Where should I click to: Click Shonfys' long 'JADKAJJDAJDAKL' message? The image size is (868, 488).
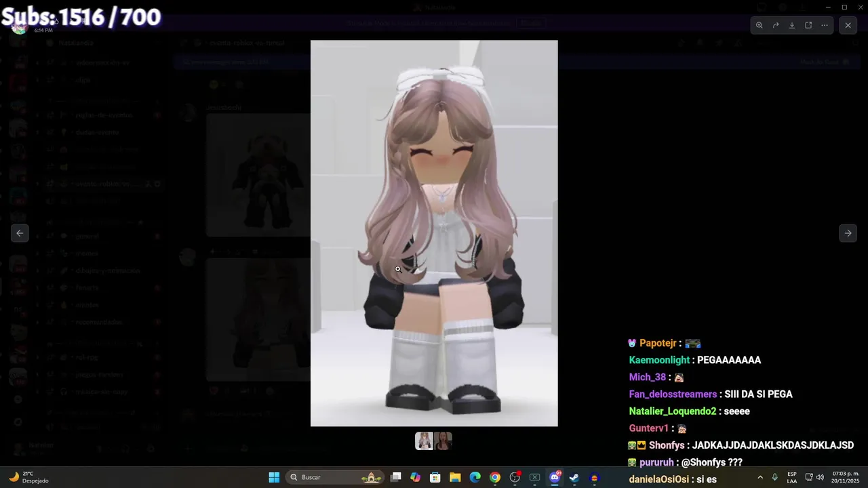pyautogui.click(x=772, y=445)
